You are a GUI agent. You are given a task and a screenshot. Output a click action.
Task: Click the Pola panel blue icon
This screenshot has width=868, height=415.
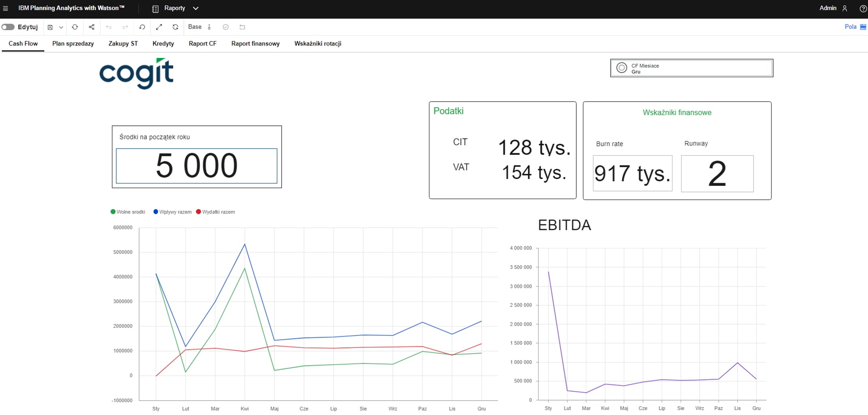(863, 27)
